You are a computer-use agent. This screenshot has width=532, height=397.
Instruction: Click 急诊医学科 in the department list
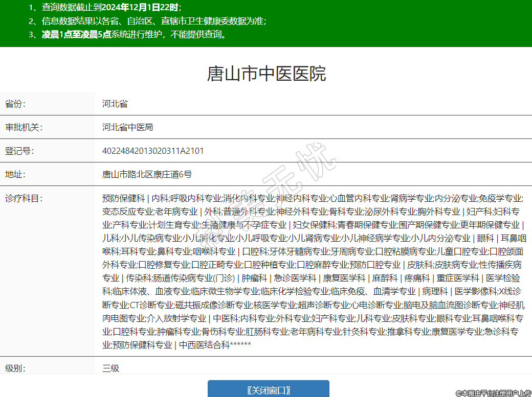tap(295, 278)
